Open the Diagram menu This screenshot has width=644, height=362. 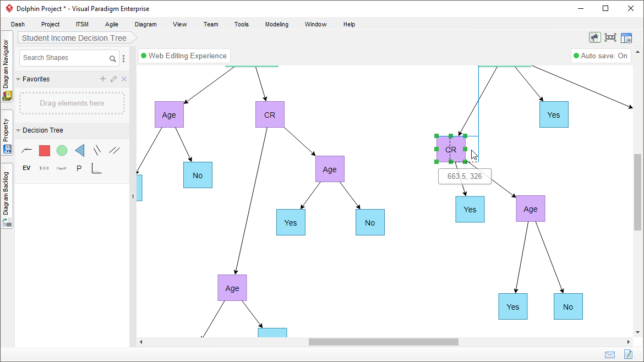pyautogui.click(x=146, y=24)
